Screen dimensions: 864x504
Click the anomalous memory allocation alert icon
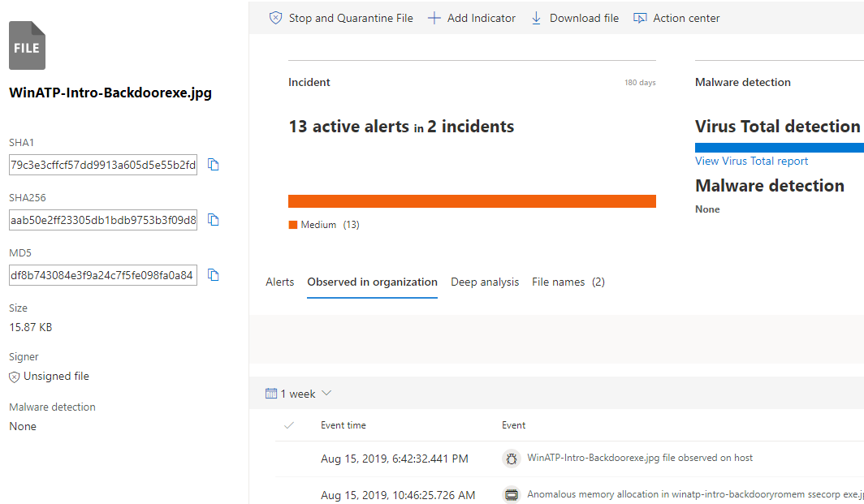511,494
